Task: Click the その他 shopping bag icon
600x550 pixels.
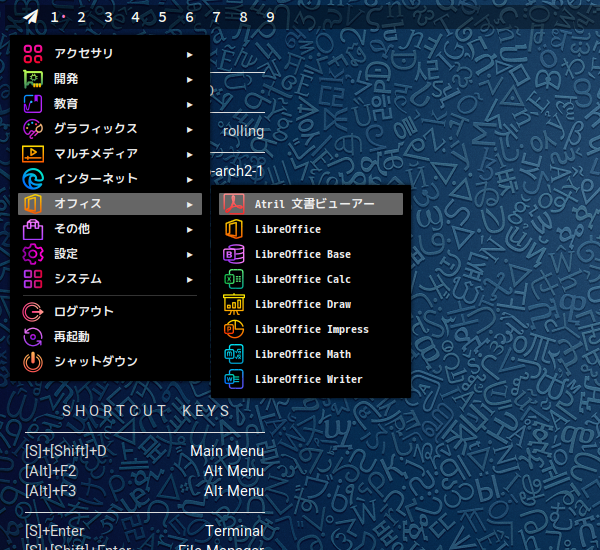Action: pyautogui.click(x=33, y=229)
